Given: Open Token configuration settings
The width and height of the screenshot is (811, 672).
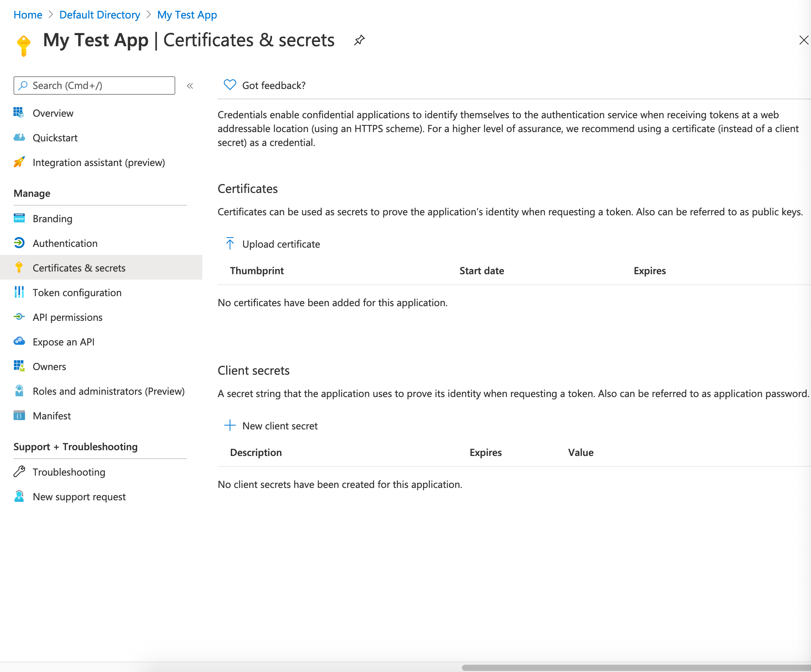Looking at the screenshot, I should click(x=77, y=292).
